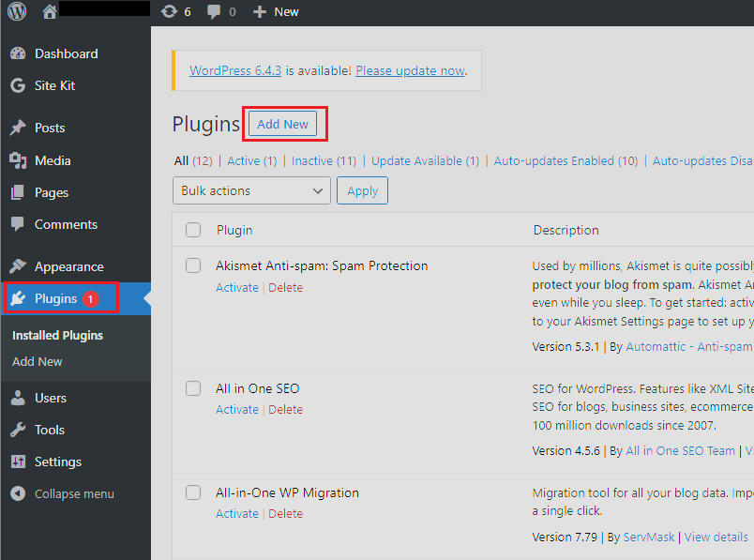Click the Dashboard gauge icon
754x560 pixels.
[18, 53]
